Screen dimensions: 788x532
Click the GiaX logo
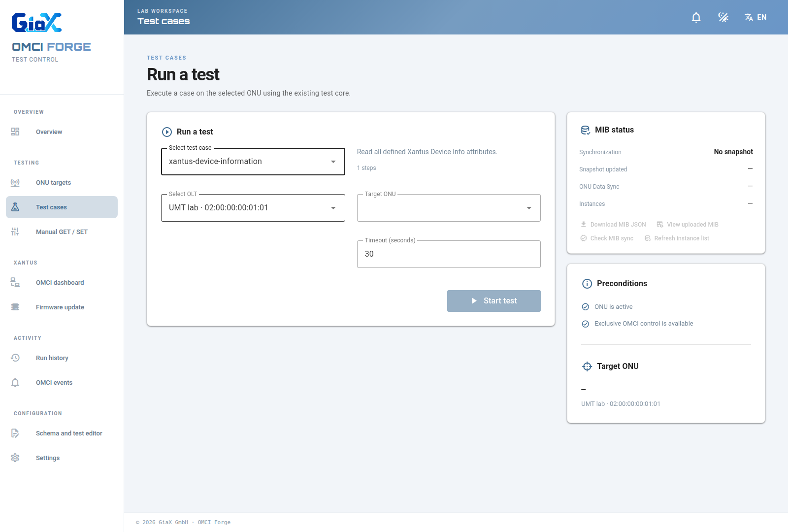coord(37,23)
